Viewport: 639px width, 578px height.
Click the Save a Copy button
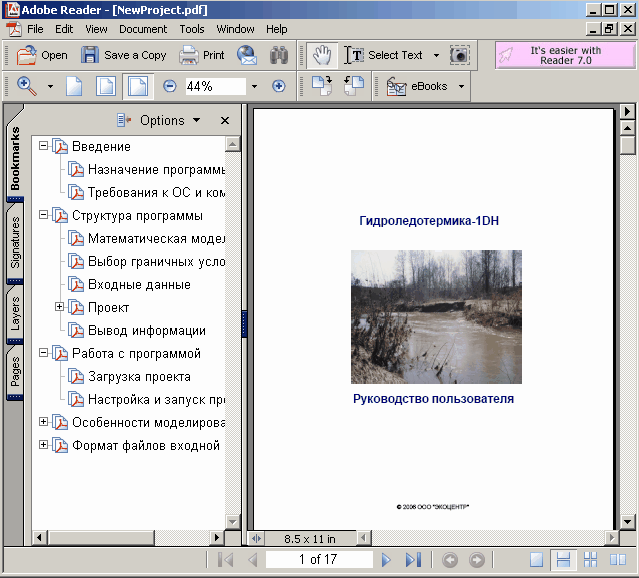pyautogui.click(x=124, y=55)
